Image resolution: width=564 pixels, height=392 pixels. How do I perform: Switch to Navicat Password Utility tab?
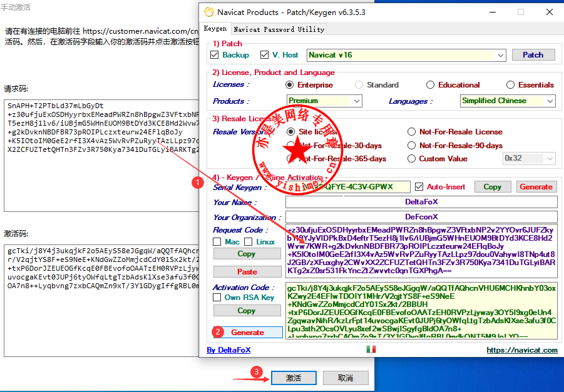[x=279, y=29]
